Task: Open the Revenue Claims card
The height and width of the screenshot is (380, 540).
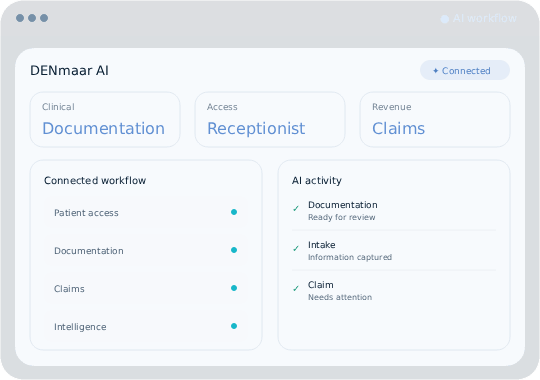Action: (x=435, y=120)
